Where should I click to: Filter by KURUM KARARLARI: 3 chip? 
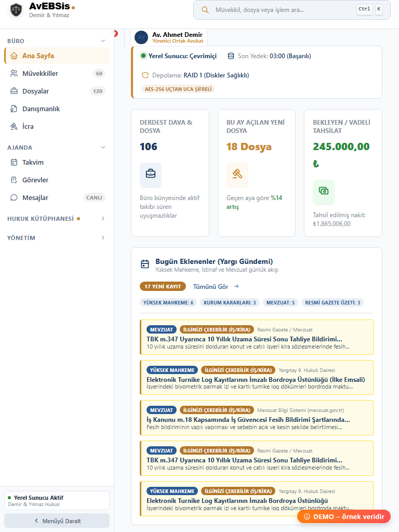230,302
